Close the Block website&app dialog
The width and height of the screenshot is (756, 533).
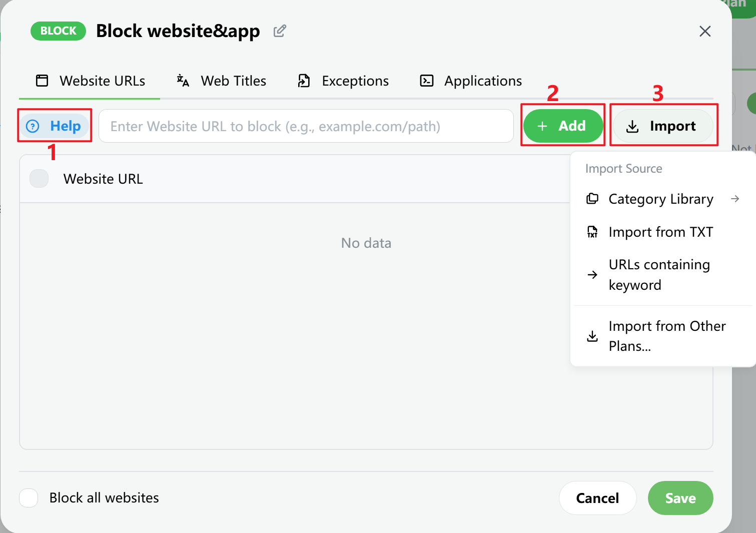click(705, 31)
